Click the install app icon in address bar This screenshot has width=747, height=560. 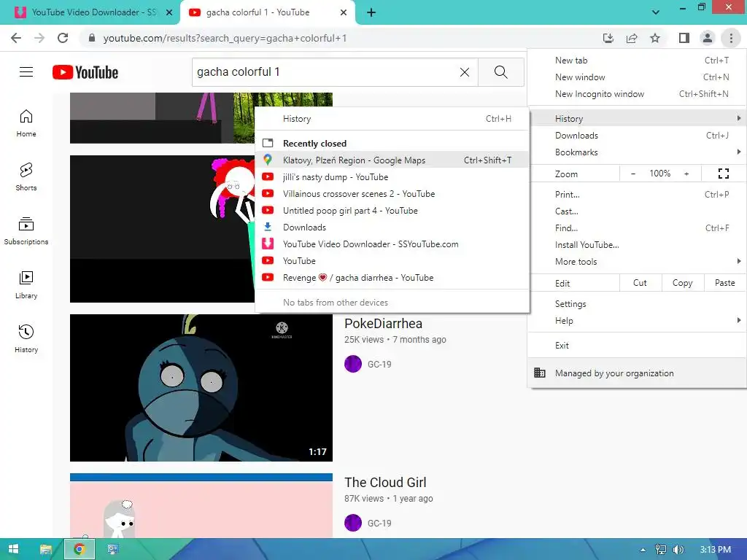pyautogui.click(x=608, y=38)
